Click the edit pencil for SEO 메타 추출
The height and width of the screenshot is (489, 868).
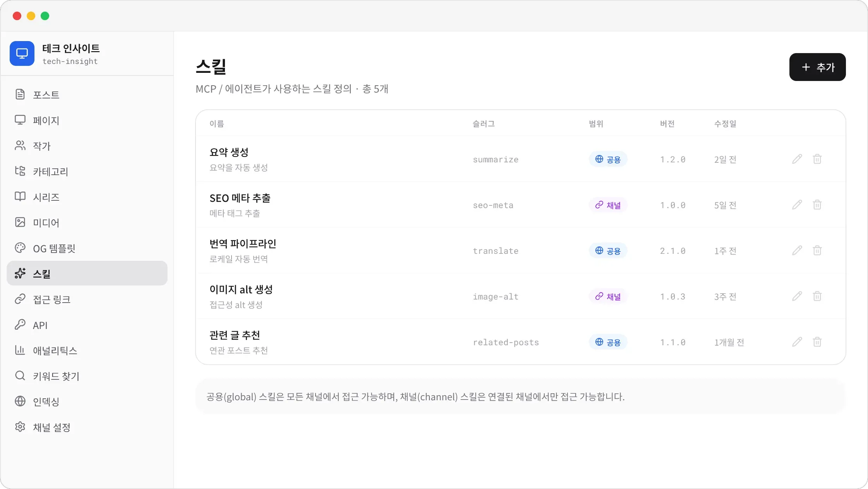797,205
